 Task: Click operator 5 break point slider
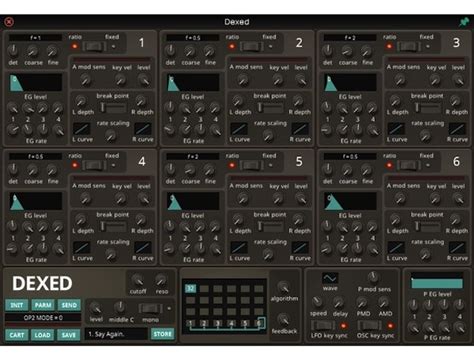[271, 226]
